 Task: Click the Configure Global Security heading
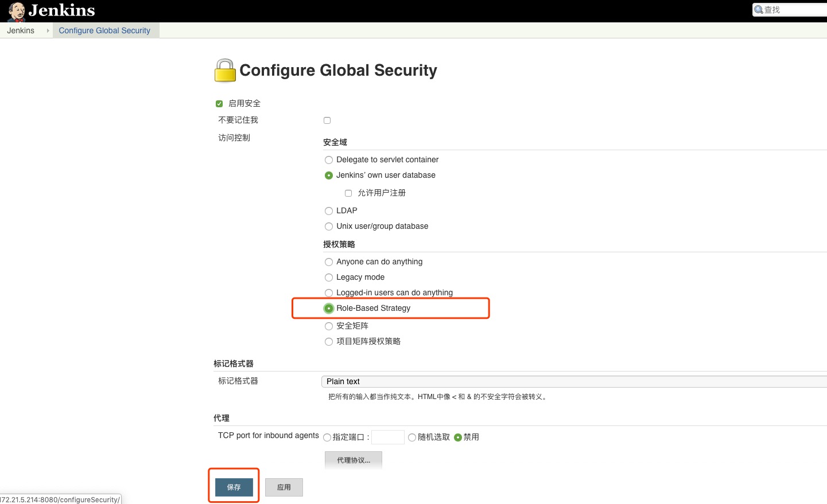point(338,70)
